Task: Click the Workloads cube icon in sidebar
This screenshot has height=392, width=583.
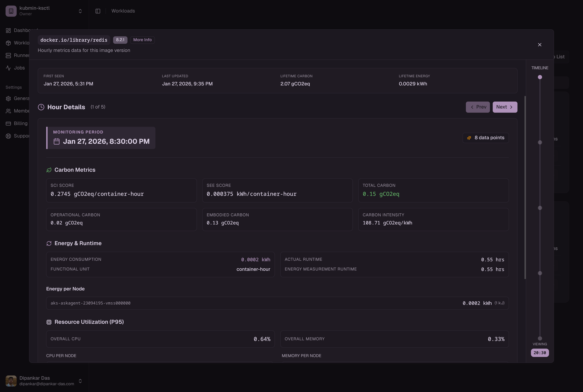Action: click(x=8, y=43)
